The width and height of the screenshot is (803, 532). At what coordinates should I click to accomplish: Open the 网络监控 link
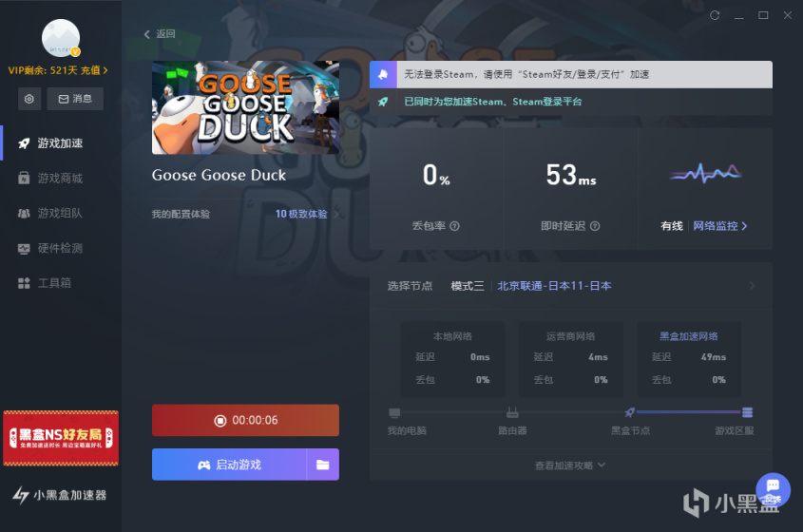(719, 226)
